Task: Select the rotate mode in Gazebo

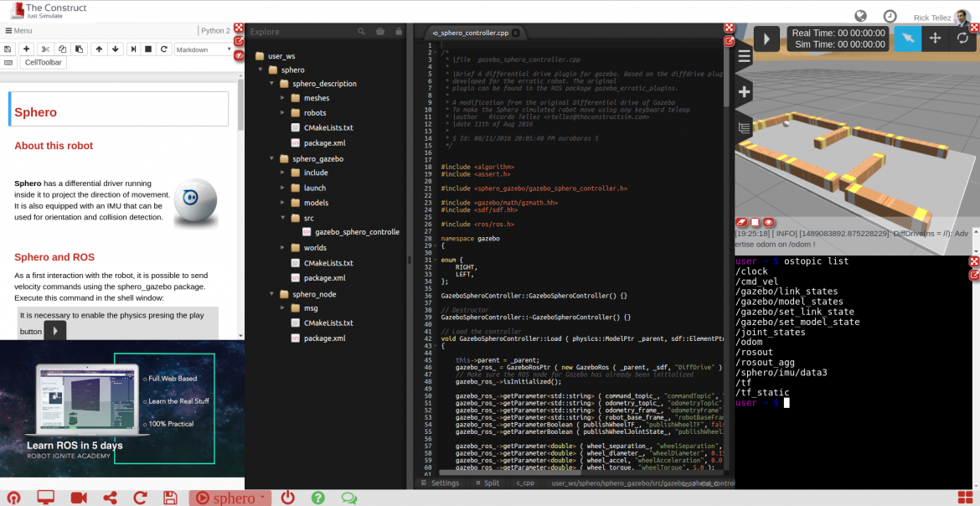Action: (x=962, y=39)
